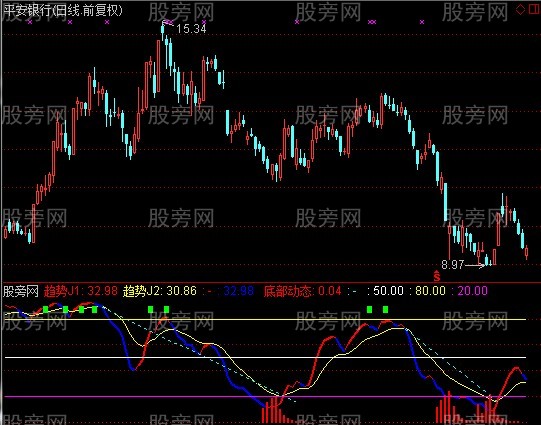Click the white 50.00 level value

click(x=388, y=291)
